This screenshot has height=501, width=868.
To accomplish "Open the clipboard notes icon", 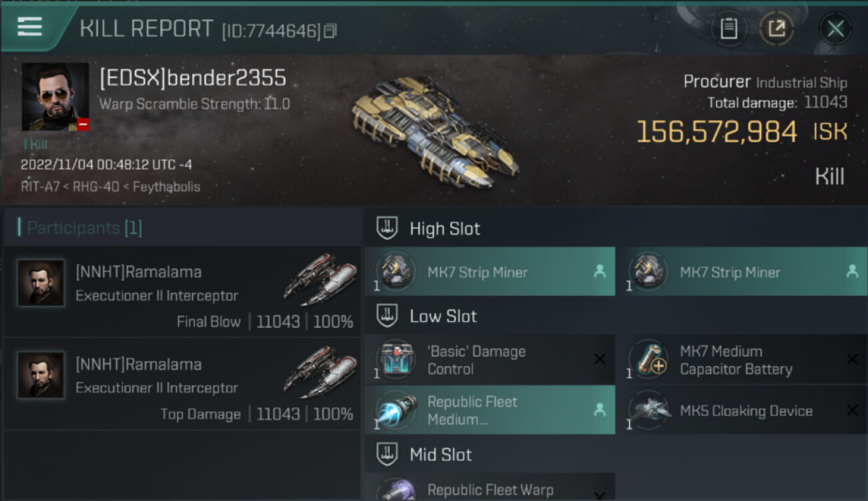I will [728, 29].
